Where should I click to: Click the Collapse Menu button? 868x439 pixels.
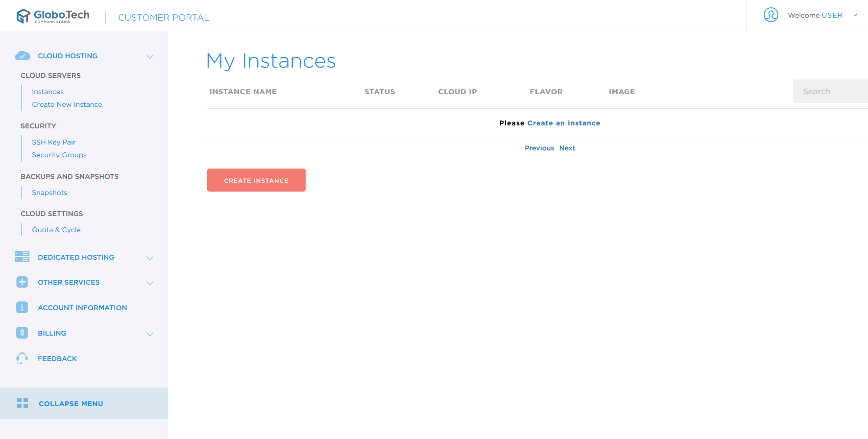point(84,403)
